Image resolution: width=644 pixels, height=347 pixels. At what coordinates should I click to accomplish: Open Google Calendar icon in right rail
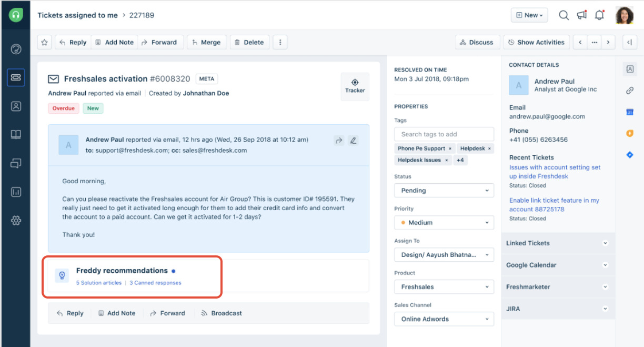(630, 112)
